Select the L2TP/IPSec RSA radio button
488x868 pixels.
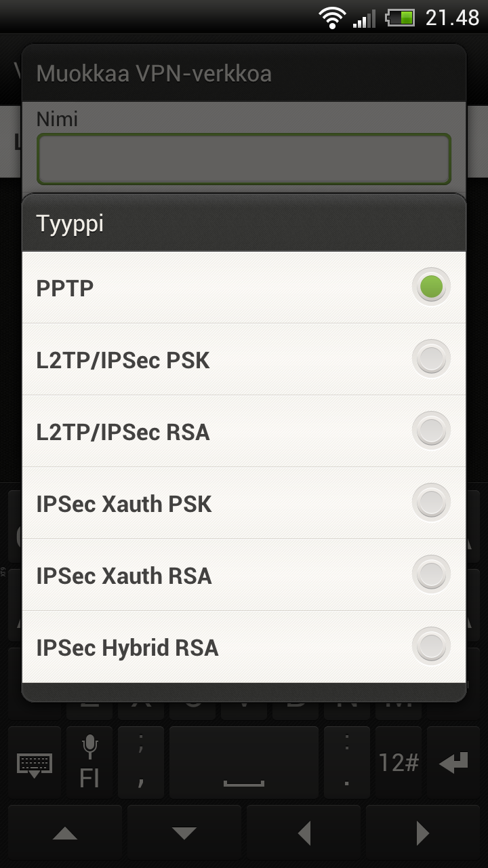431,431
